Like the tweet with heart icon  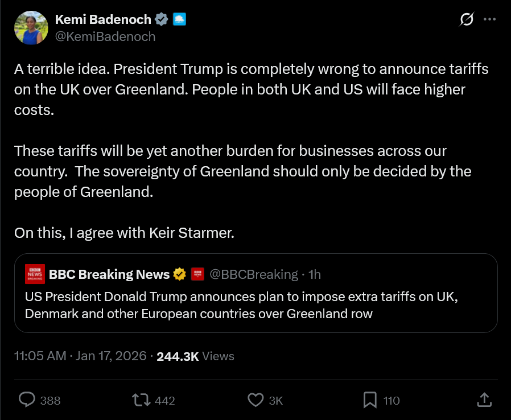point(255,400)
